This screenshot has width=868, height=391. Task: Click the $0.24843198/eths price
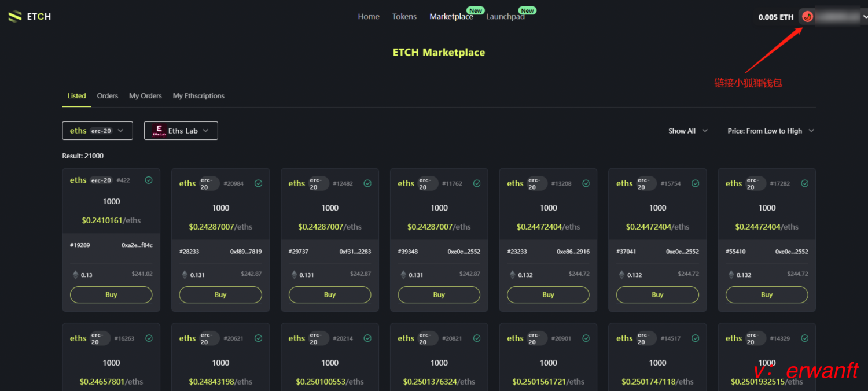(x=220, y=382)
